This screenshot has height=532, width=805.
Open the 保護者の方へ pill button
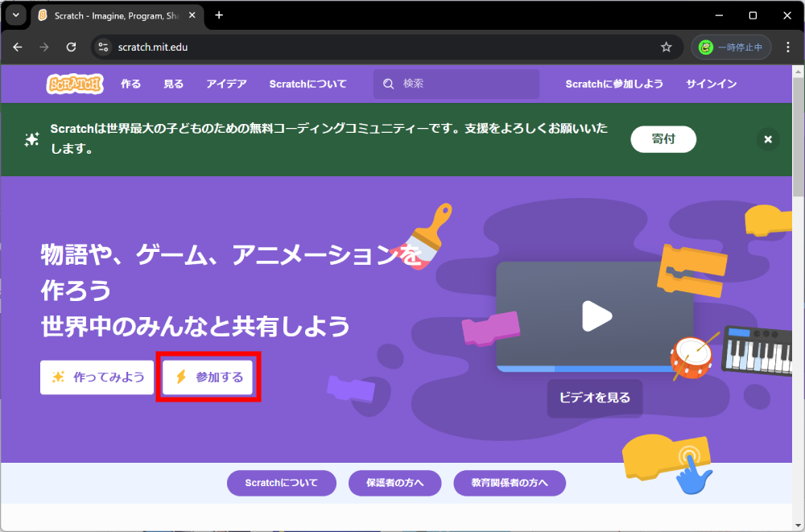[394, 483]
